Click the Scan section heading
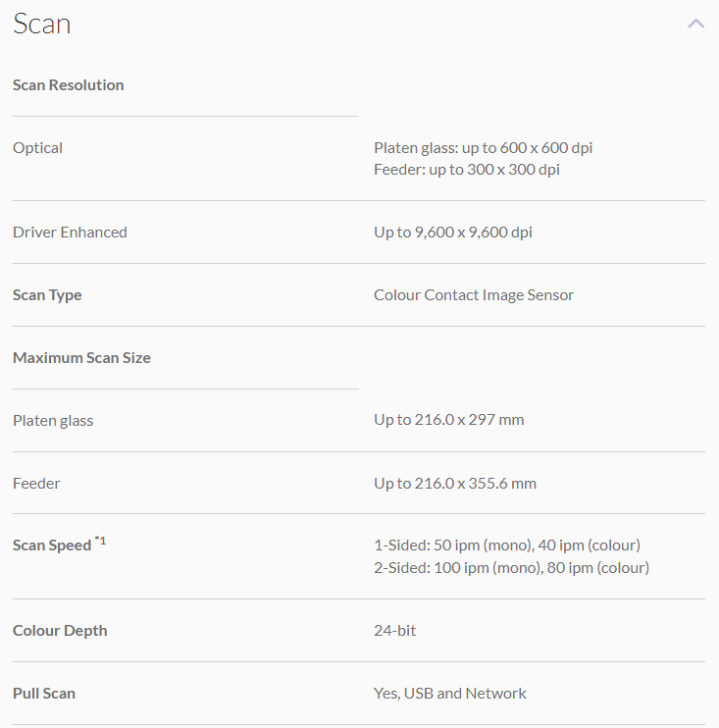The image size is (719, 728). [42, 24]
